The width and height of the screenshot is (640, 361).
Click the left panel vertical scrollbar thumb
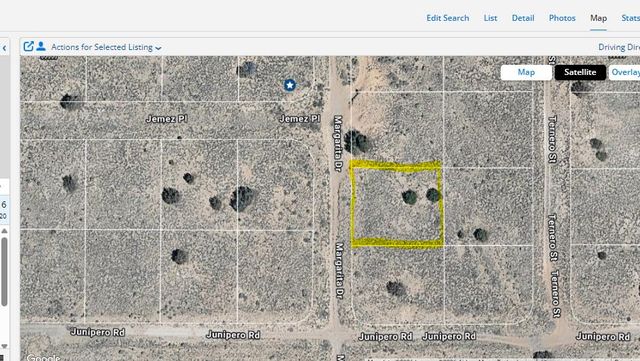(x=4, y=271)
